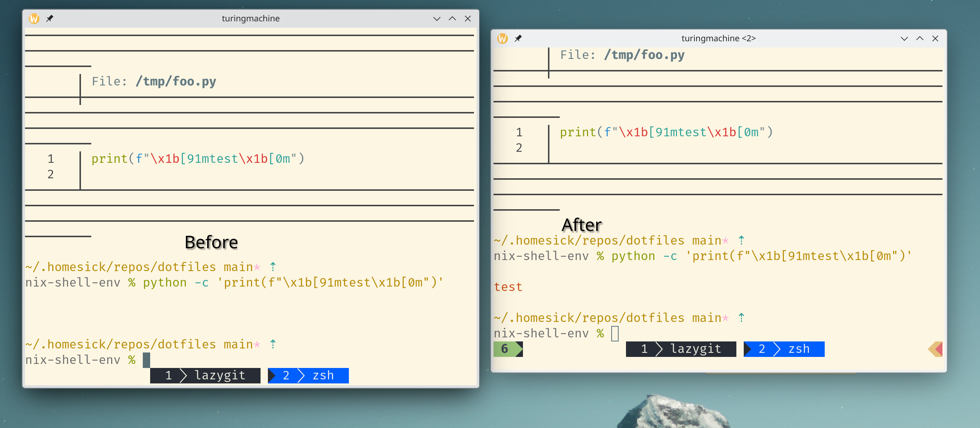Maximize the turingmachine window
The width and height of the screenshot is (980, 428).
[x=452, y=18]
